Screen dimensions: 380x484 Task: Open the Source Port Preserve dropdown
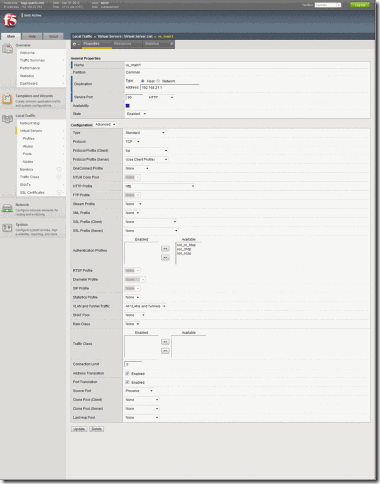(139, 391)
